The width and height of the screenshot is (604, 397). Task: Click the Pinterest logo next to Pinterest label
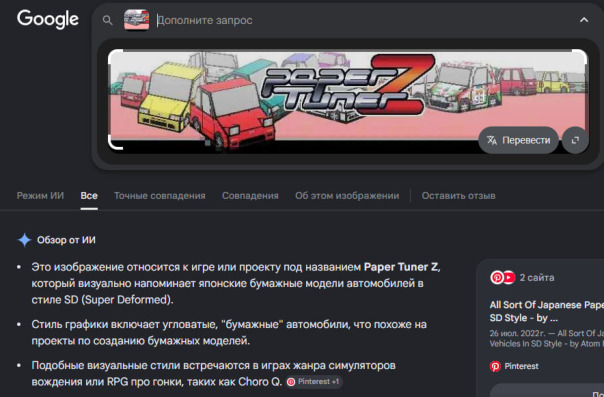tap(495, 366)
